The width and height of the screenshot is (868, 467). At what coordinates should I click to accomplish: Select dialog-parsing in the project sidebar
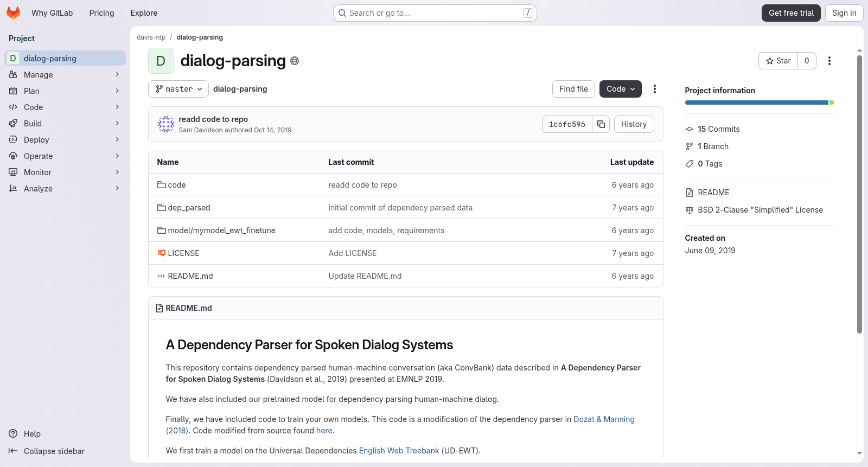click(x=65, y=58)
